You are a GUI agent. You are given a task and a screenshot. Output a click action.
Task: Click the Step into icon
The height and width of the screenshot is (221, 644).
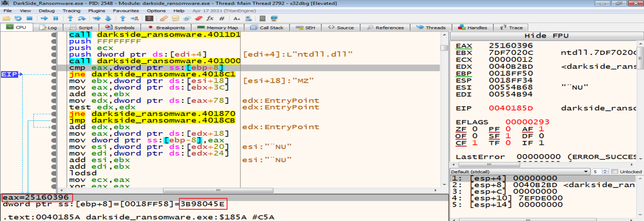click(70, 18)
